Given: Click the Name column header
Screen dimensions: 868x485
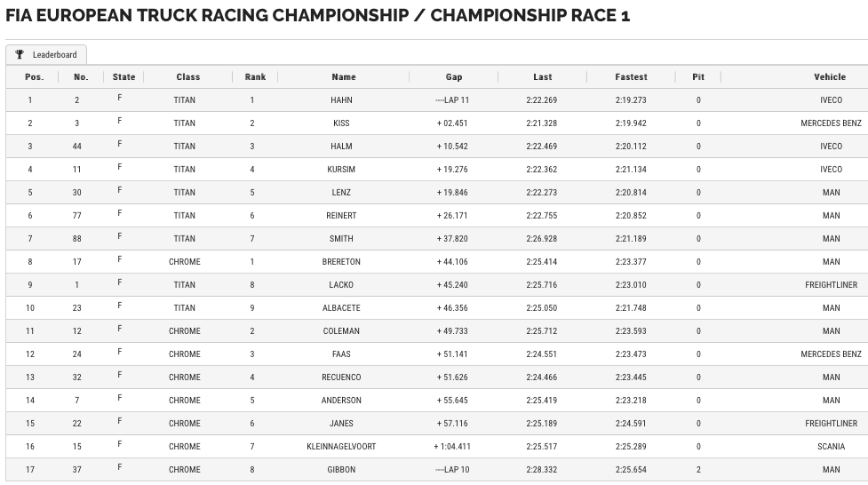Looking at the screenshot, I should tap(344, 77).
